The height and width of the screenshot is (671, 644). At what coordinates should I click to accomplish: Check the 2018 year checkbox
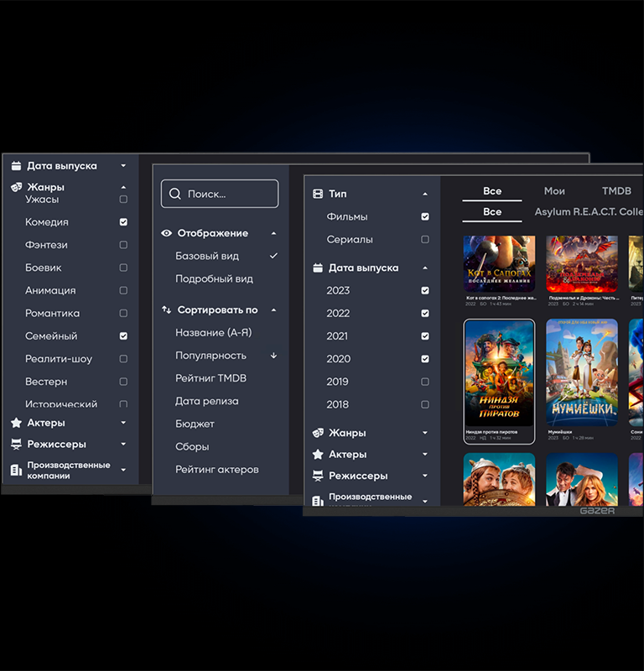tap(425, 404)
